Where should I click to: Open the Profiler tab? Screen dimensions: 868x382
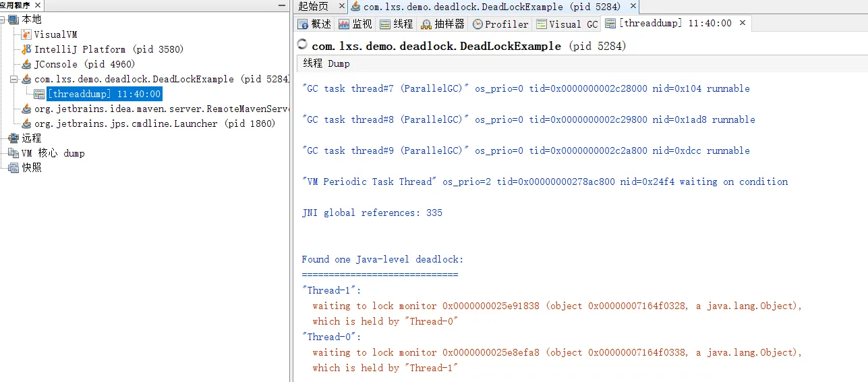coord(501,24)
